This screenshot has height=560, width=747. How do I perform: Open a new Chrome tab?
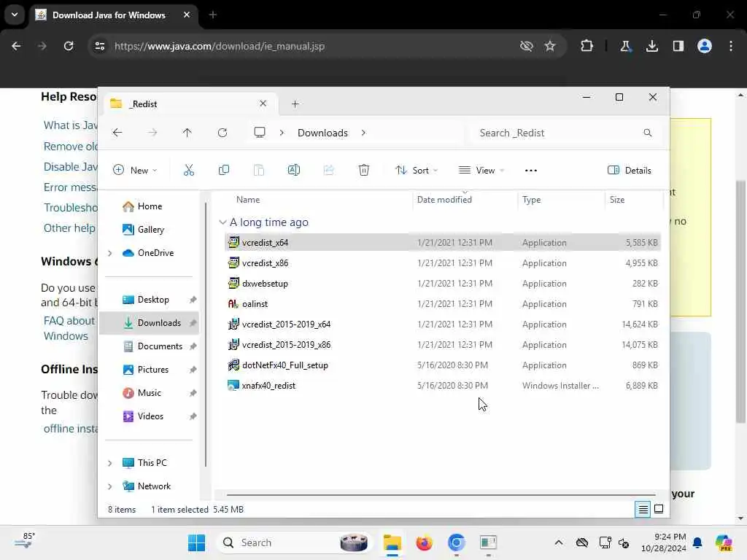[213, 15]
